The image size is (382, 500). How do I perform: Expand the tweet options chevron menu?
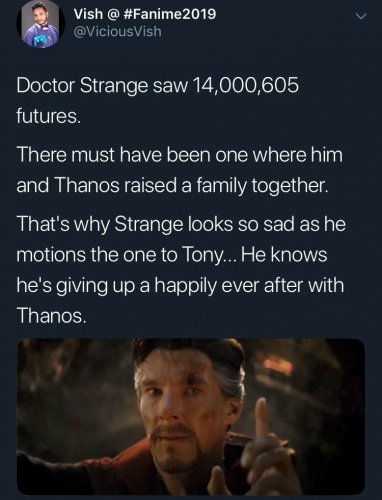(361, 16)
